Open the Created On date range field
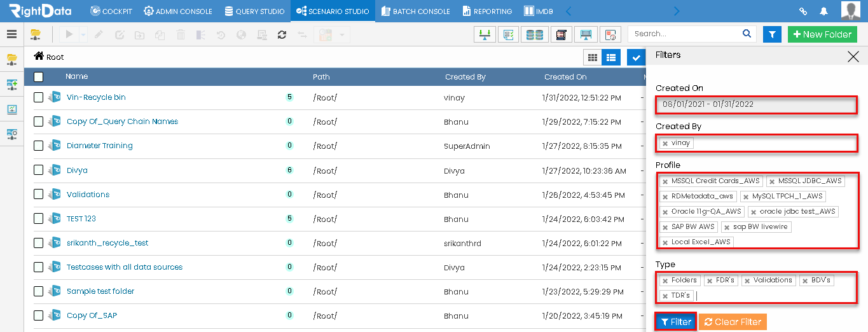868x332 pixels. tap(756, 104)
